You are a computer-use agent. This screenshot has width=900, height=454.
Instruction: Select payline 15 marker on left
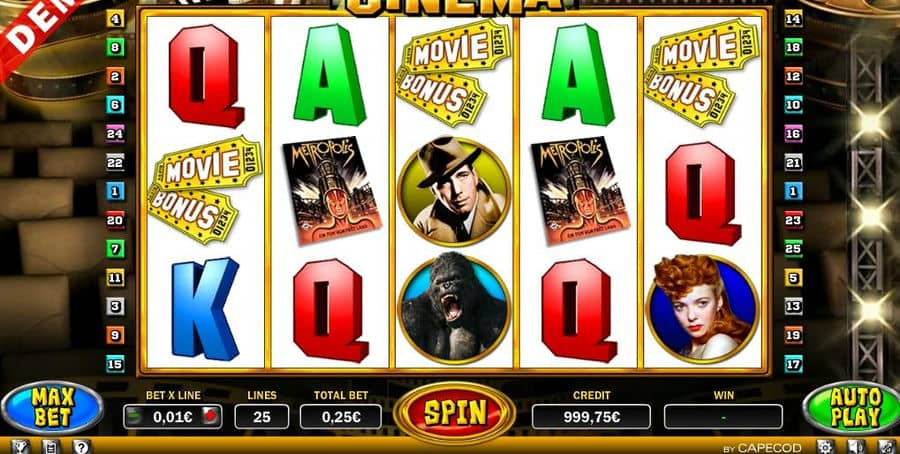coord(115,363)
